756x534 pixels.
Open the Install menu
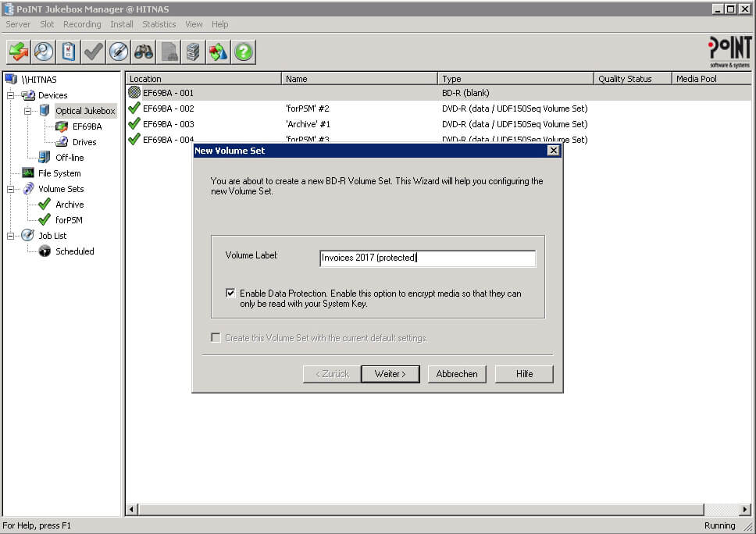(122, 24)
